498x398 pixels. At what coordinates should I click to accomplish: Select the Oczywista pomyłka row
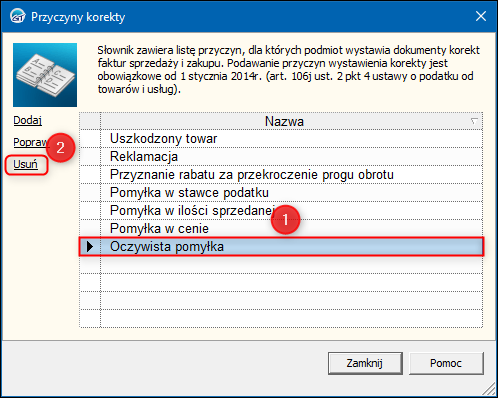281,247
